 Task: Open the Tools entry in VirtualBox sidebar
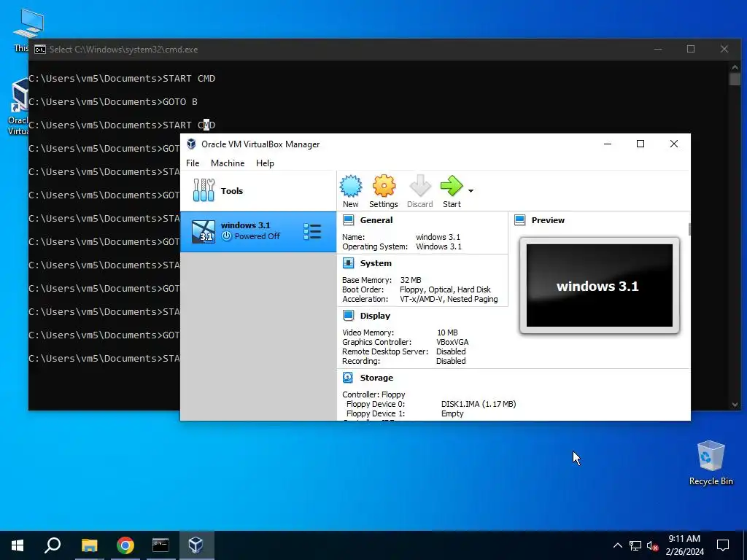258,191
